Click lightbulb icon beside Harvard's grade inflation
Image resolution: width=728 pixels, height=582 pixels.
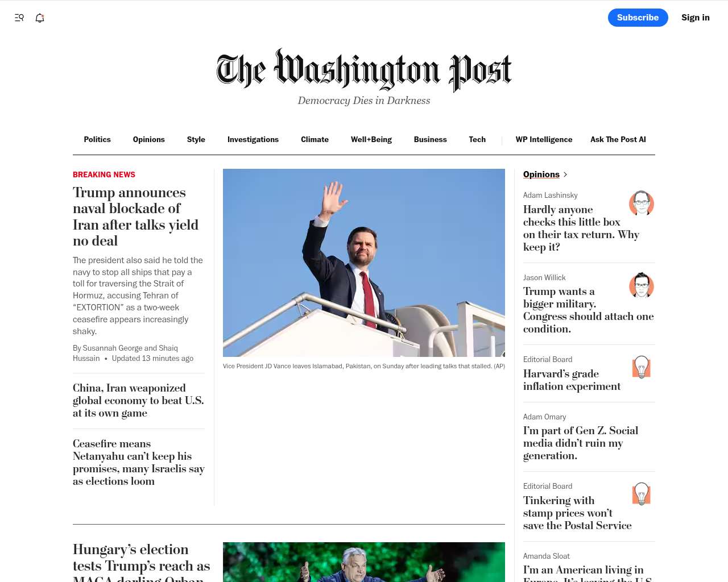642,367
